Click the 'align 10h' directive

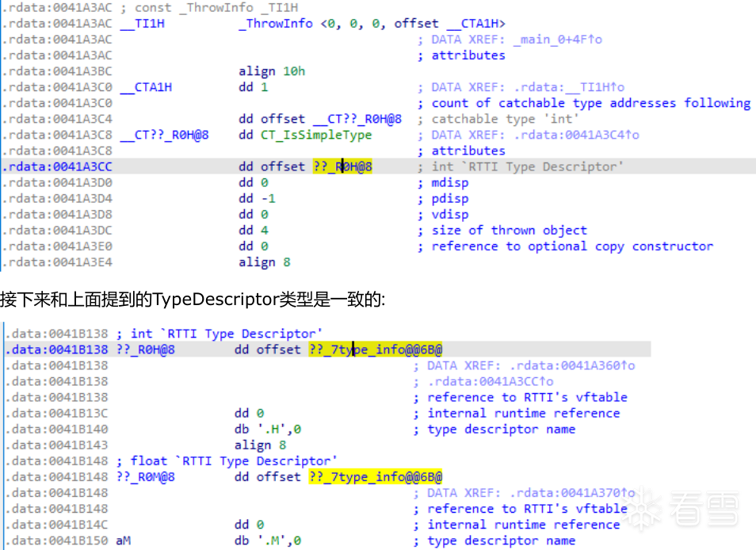(272, 71)
